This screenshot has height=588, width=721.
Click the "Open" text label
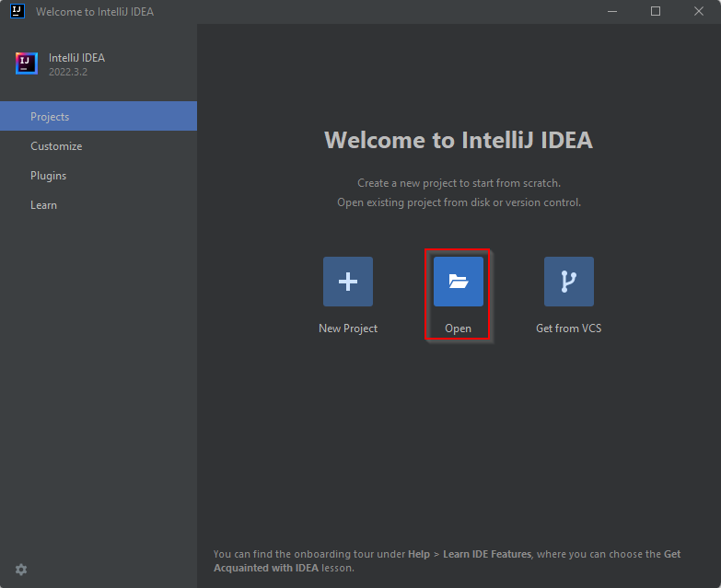click(x=458, y=329)
